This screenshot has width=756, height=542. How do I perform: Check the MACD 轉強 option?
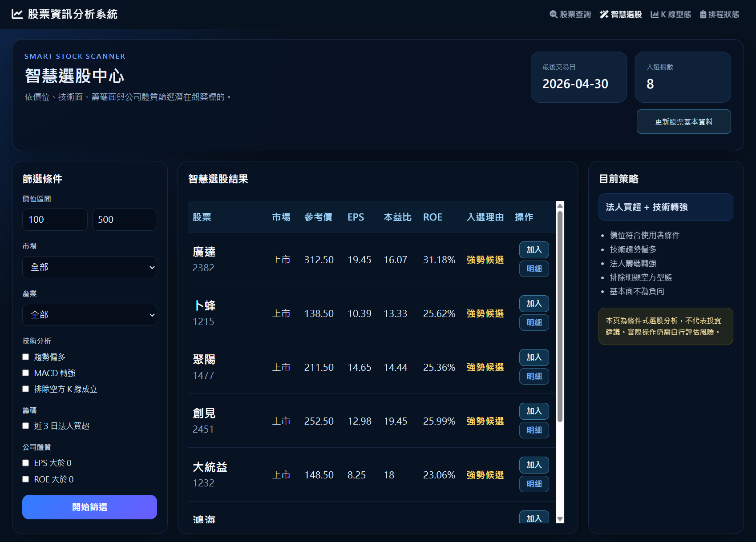(26, 373)
